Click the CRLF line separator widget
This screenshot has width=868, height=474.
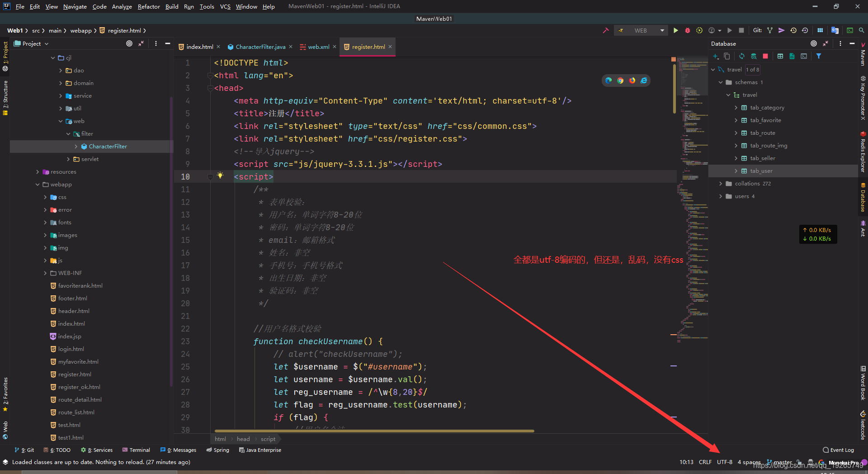click(x=705, y=462)
